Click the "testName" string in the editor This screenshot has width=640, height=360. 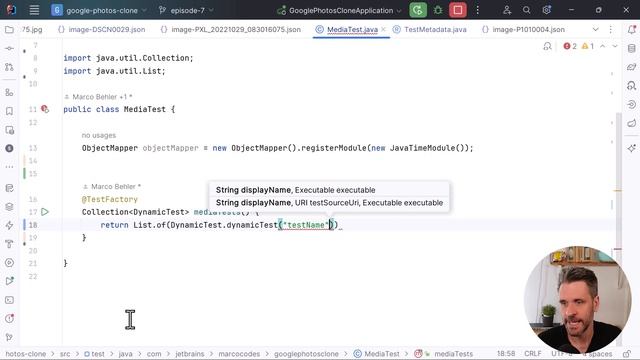[x=306, y=225]
